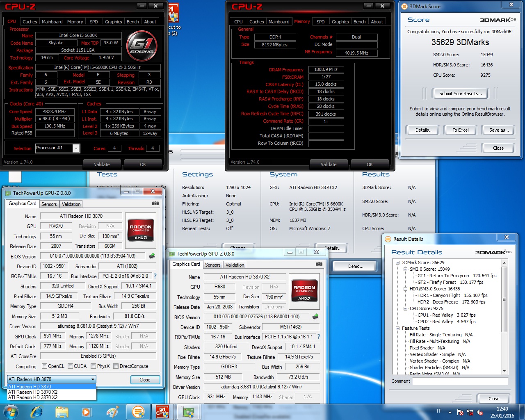Click Bus Interface question mark in HD 3870 window
Image resolution: width=525 pixels, height=420 pixels.
(x=155, y=276)
